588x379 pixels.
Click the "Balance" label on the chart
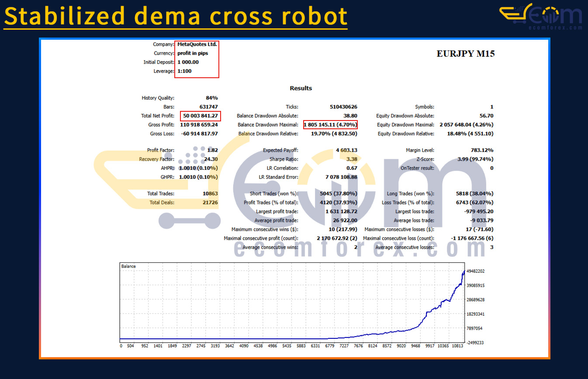pyautogui.click(x=129, y=266)
